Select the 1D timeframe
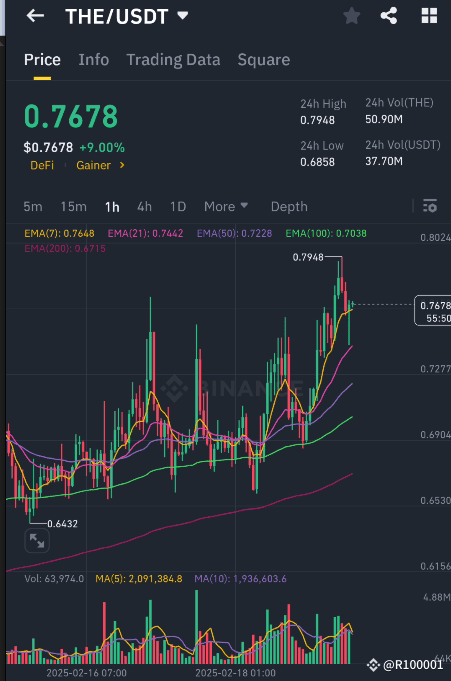Screen dimensions: 451x681 point(178,206)
